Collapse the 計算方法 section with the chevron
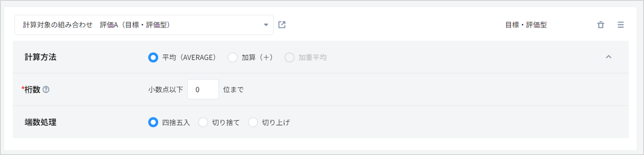644x155 pixels. point(608,57)
